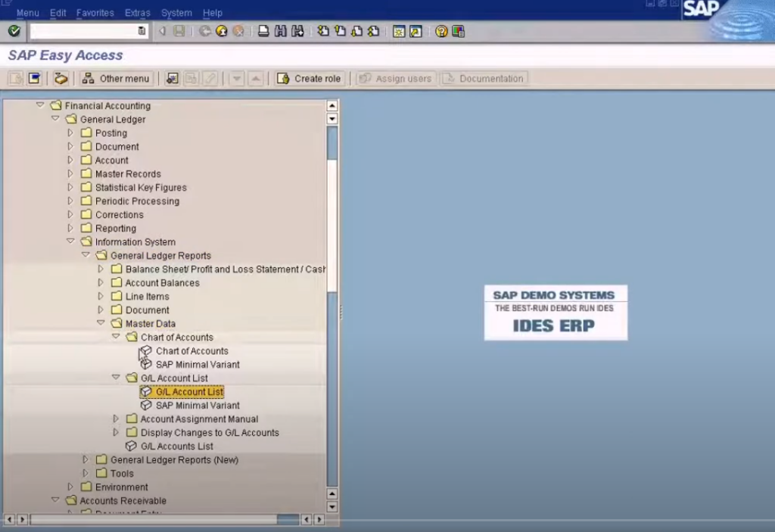Expand the Account Balances folder

tap(101, 282)
